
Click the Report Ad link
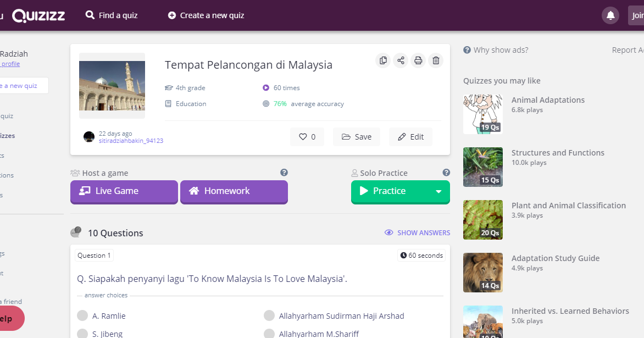[628, 50]
